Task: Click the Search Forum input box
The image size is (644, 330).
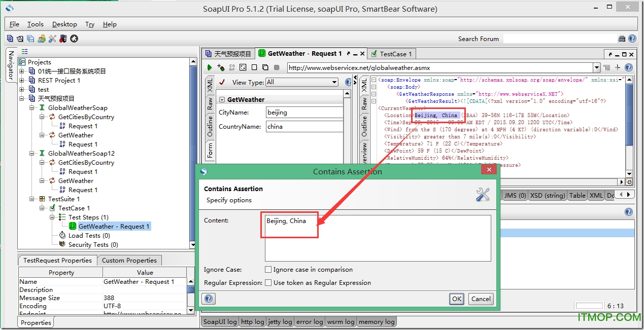Action: (560, 39)
